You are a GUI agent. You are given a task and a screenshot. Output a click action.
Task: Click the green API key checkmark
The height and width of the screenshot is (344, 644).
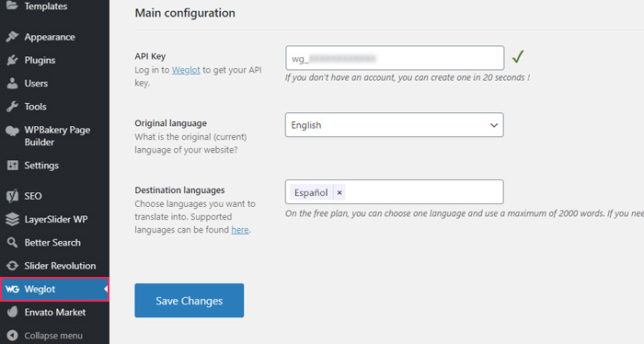518,57
